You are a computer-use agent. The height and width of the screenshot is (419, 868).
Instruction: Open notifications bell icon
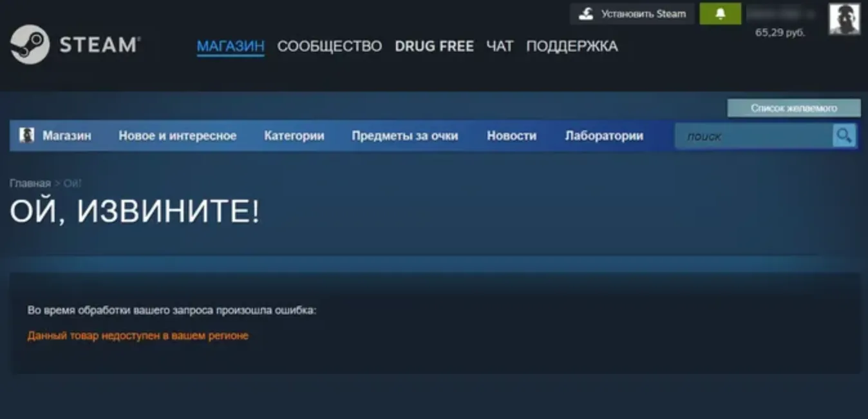point(721,14)
